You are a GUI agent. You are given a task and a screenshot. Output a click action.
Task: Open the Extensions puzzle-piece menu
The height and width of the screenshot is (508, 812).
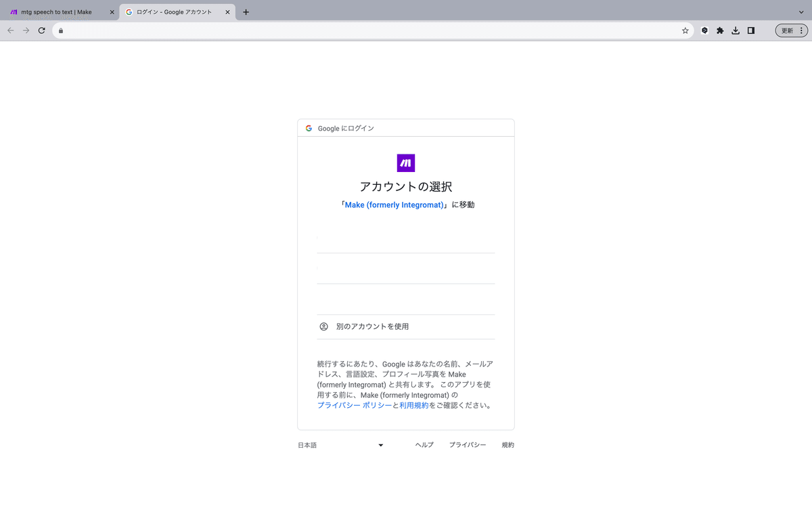720,30
